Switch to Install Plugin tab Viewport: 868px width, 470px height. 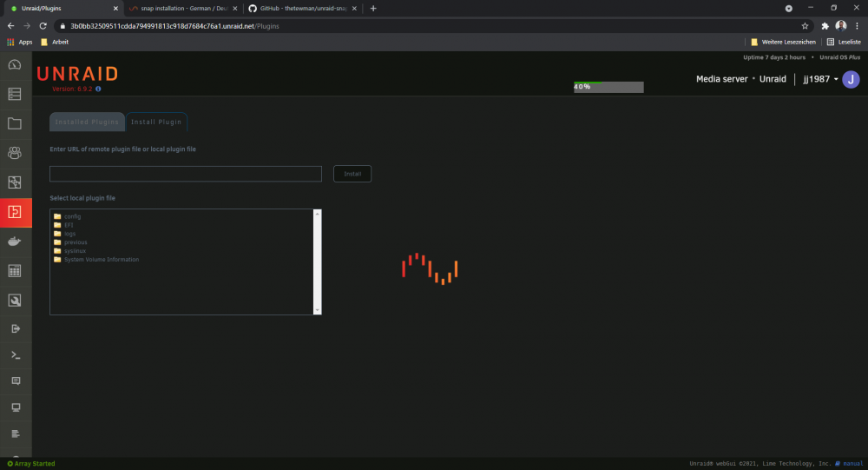pos(156,122)
